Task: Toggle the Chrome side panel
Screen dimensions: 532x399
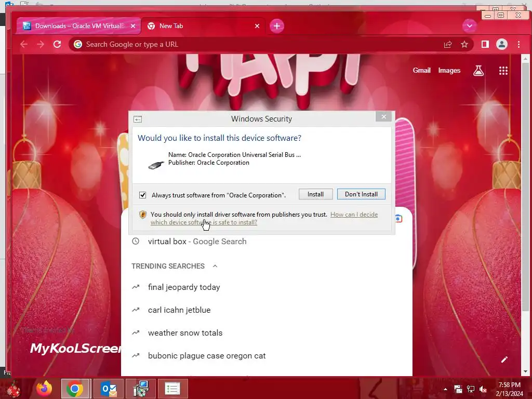Action: pos(485,44)
